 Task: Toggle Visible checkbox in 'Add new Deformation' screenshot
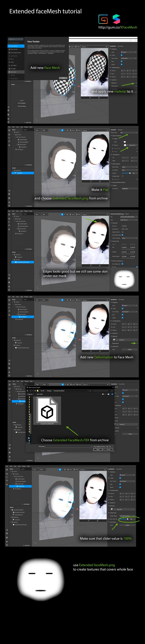tap(122, 309)
